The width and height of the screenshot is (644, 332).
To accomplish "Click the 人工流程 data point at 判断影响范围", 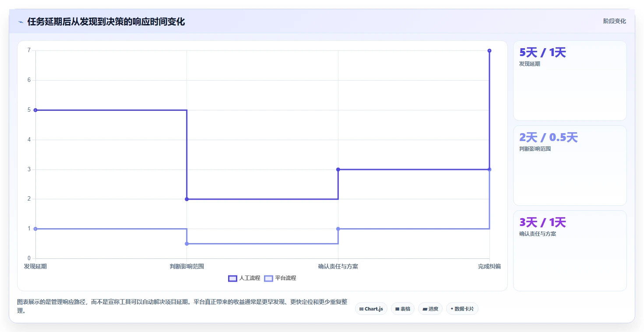I will coord(187,199).
